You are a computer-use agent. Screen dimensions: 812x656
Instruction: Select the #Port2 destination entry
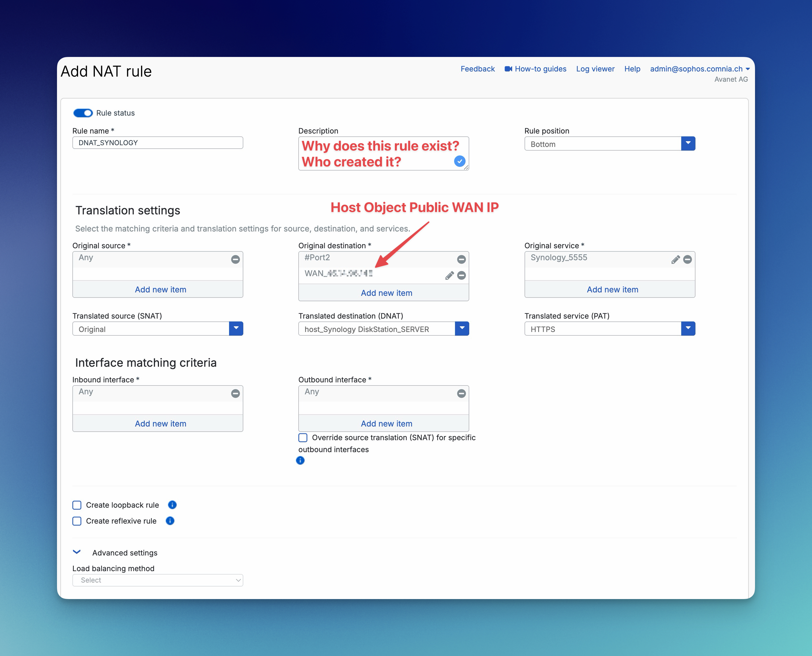(317, 257)
